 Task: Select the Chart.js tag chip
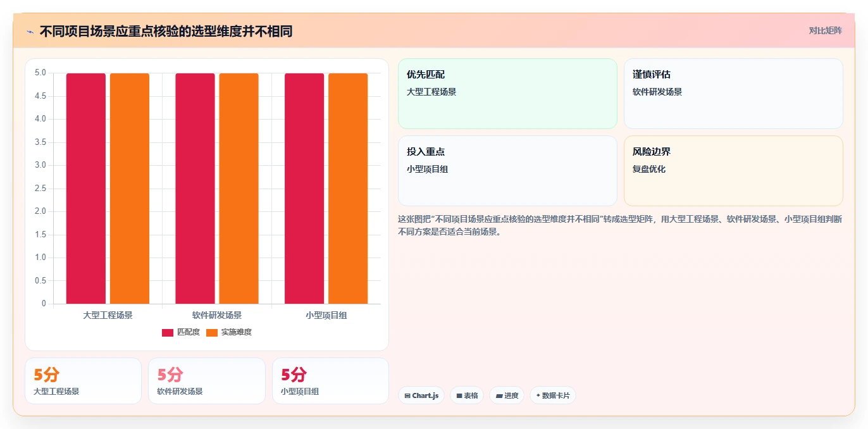(x=421, y=395)
